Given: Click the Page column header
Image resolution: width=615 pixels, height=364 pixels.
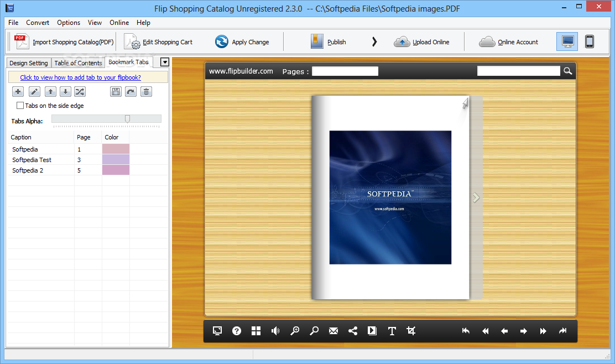Looking at the screenshot, I should (88, 137).
